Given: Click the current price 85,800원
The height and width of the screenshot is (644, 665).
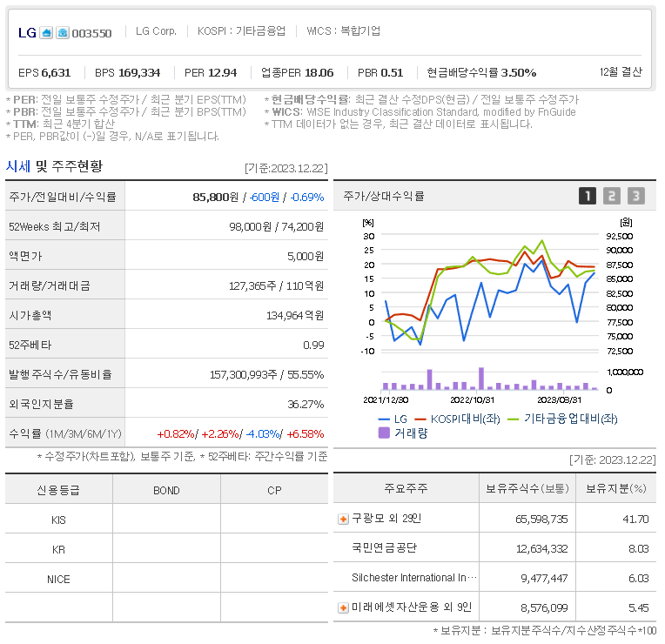Looking at the screenshot, I should [216, 198].
